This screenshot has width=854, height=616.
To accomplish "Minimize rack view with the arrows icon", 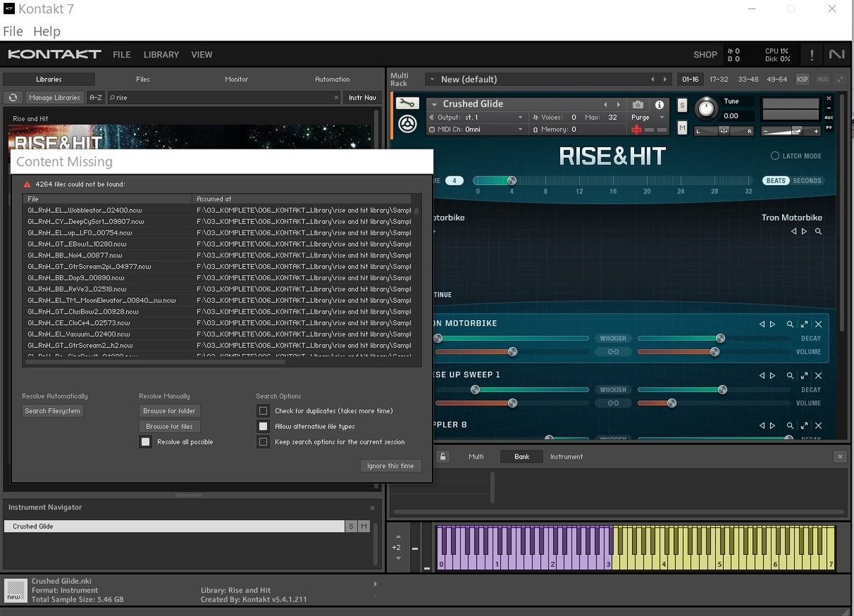I will 840,79.
